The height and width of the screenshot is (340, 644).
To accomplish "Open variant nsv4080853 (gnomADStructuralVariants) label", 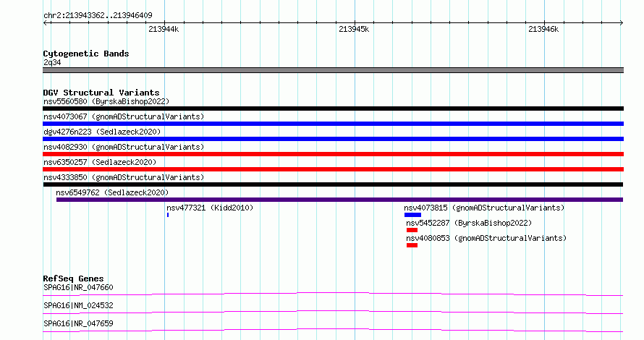I will [486, 238].
